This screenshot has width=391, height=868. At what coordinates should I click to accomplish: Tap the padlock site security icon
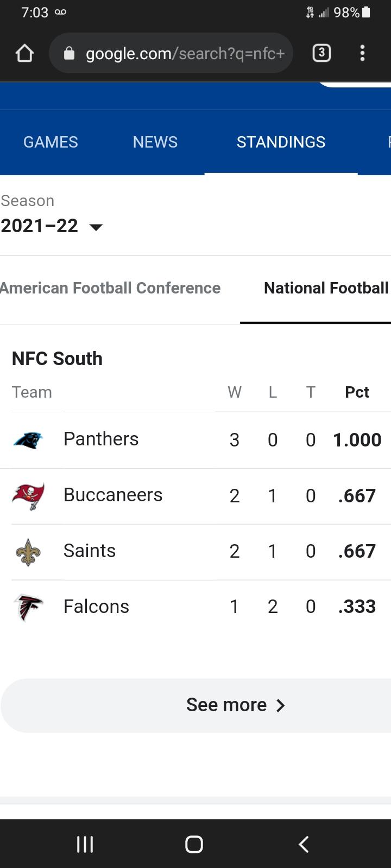click(69, 53)
